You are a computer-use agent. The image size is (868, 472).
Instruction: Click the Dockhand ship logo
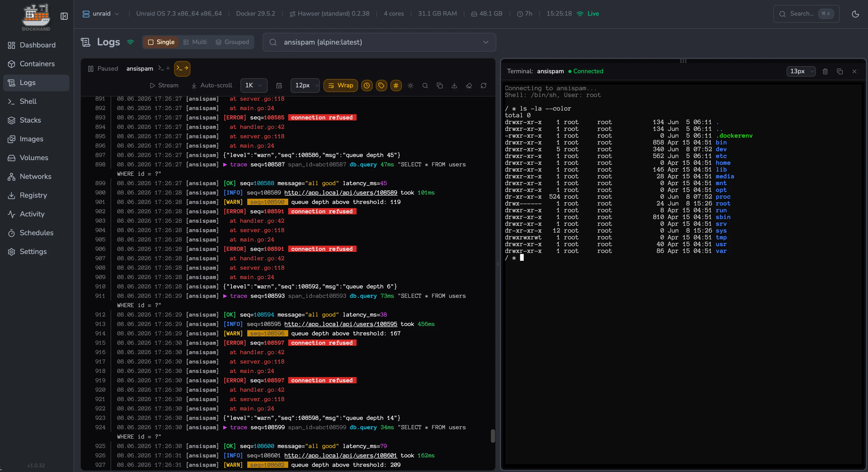click(x=36, y=17)
